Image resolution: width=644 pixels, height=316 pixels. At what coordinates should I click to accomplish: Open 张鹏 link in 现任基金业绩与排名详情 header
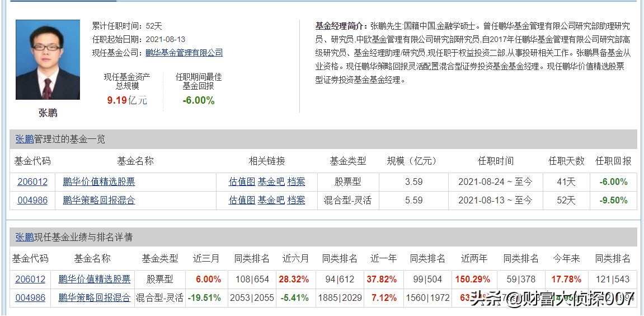pyautogui.click(x=25, y=237)
